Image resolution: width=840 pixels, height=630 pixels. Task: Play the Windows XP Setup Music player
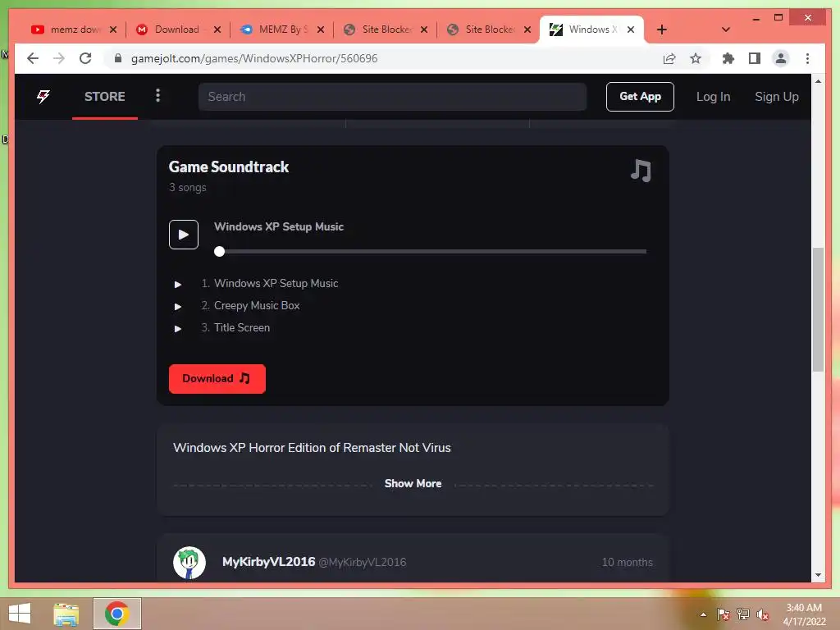[184, 235]
